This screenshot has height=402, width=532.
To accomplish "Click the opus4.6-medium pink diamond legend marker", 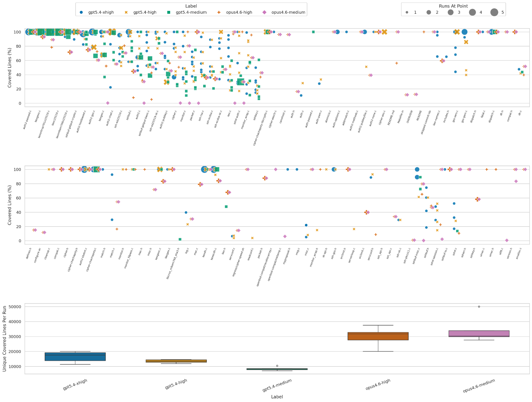I will pos(264,12).
